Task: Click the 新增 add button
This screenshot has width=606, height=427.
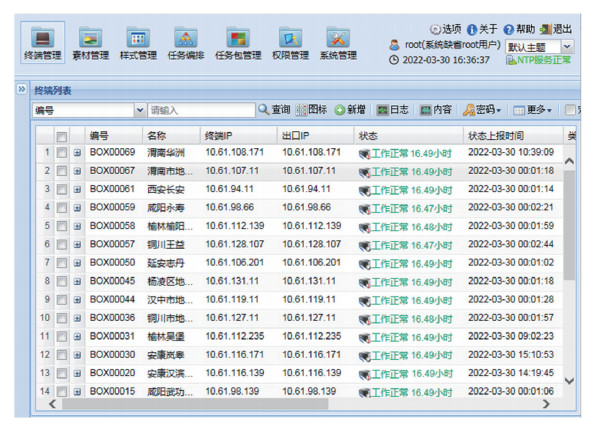Action: [x=350, y=110]
